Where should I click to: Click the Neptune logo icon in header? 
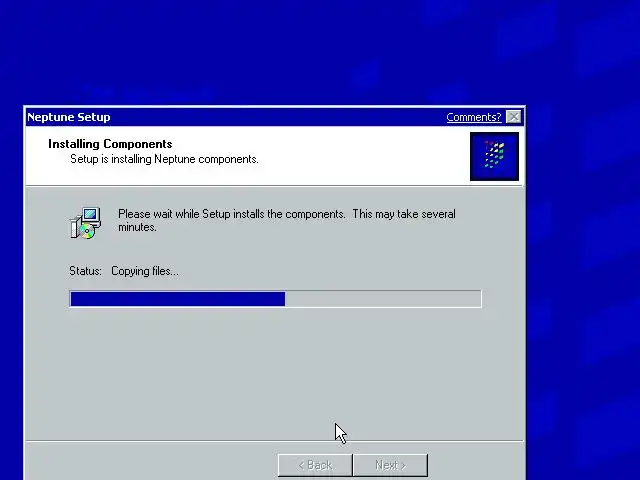tap(494, 156)
